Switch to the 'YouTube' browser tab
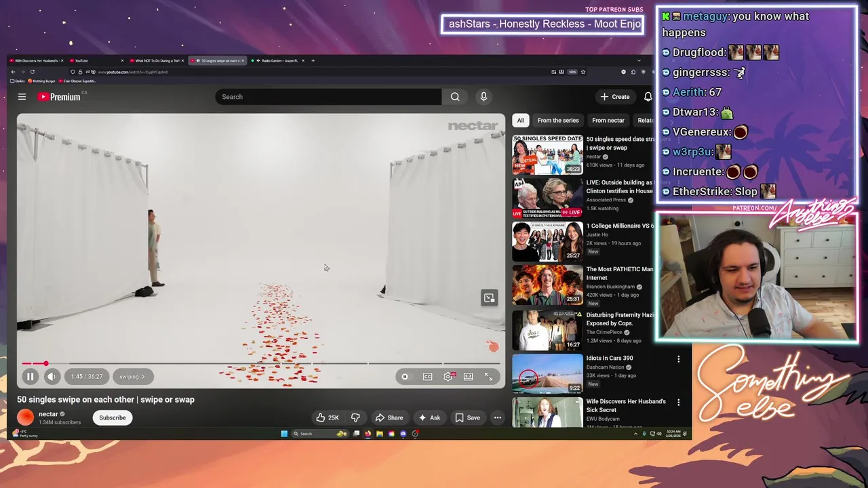The width and height of the screenshot is (868, 488). click(96, 60)
